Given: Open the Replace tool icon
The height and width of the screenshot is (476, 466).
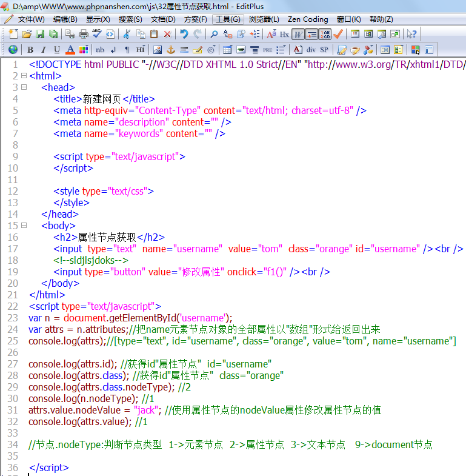Looking at the screenshot, I should pos(227,34).
